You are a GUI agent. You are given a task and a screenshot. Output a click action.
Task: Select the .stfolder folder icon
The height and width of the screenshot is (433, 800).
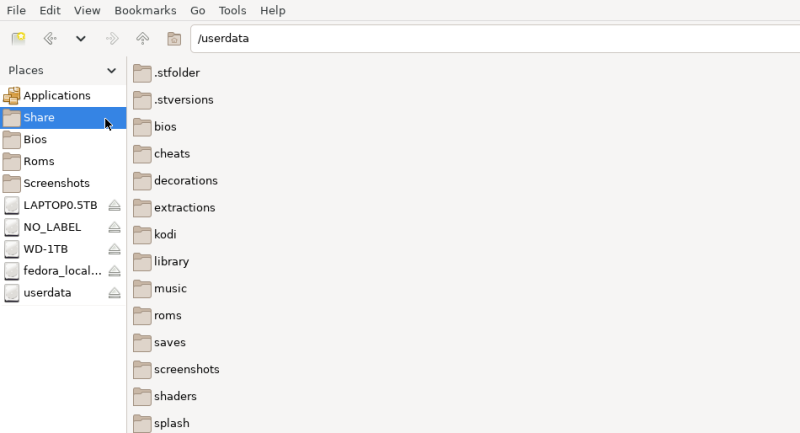tap(142, 73)
